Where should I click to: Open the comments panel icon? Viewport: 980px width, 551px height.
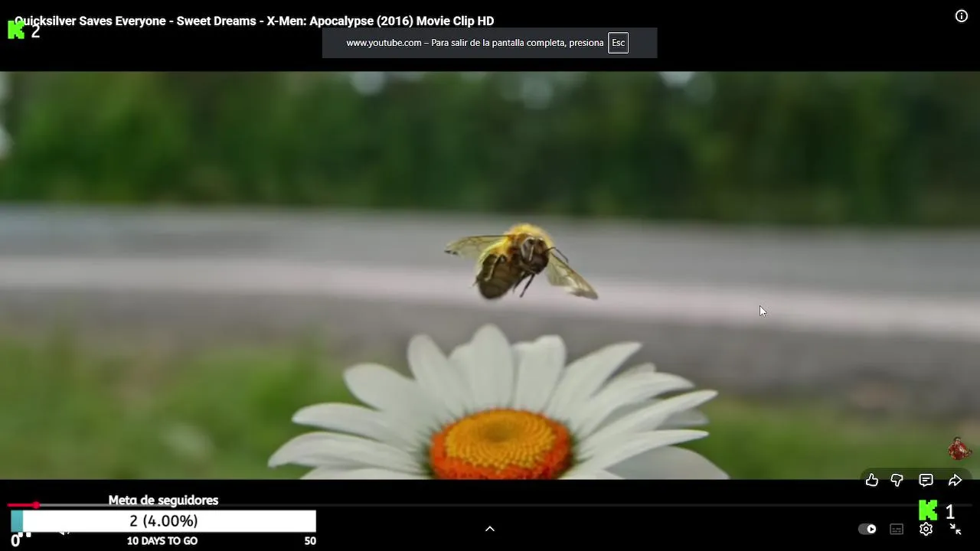(926, 480)
